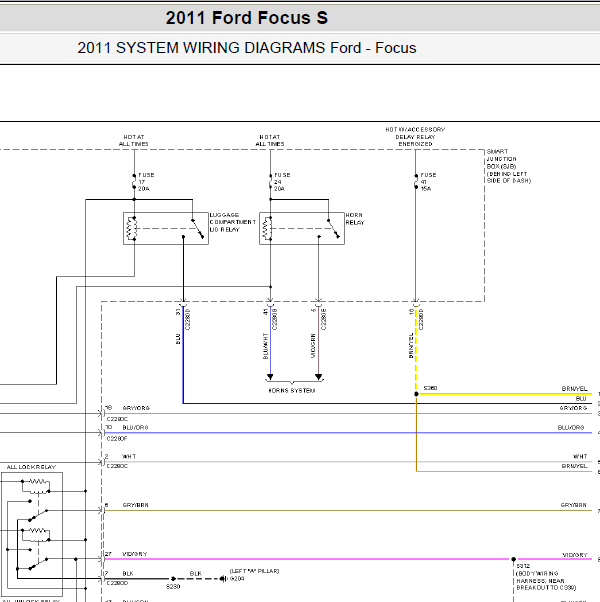600x602 pixels.
Task: Click the G204 ground symbol
Action: [223, 579]
